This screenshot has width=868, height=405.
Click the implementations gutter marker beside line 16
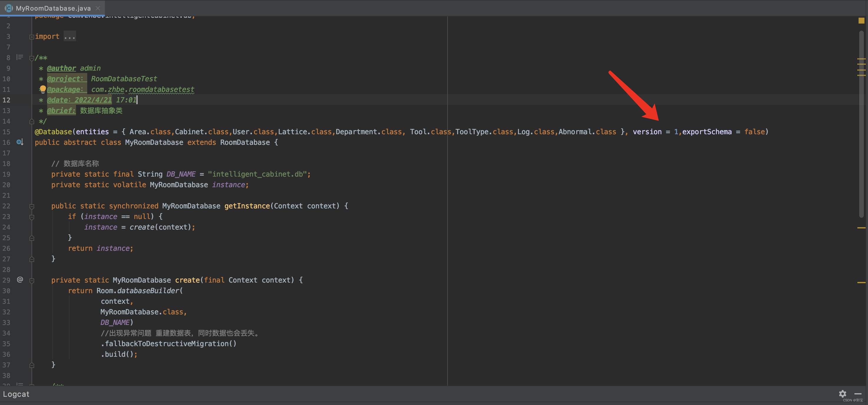pyautogui.click(x=19, y=142)
